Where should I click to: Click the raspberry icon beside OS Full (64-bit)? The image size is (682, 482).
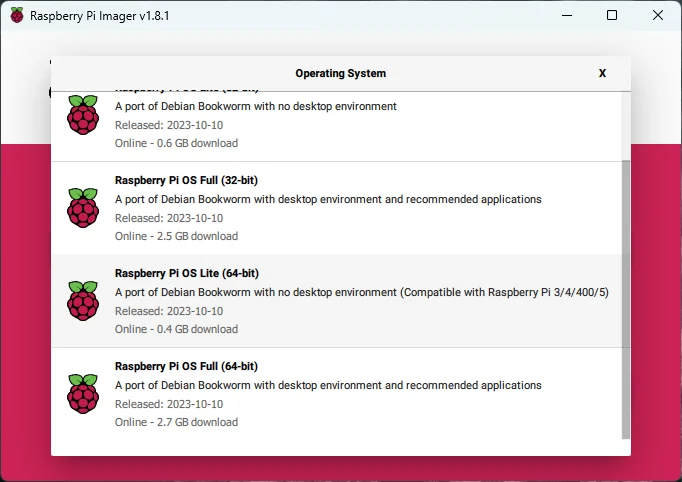pos(83,393)
